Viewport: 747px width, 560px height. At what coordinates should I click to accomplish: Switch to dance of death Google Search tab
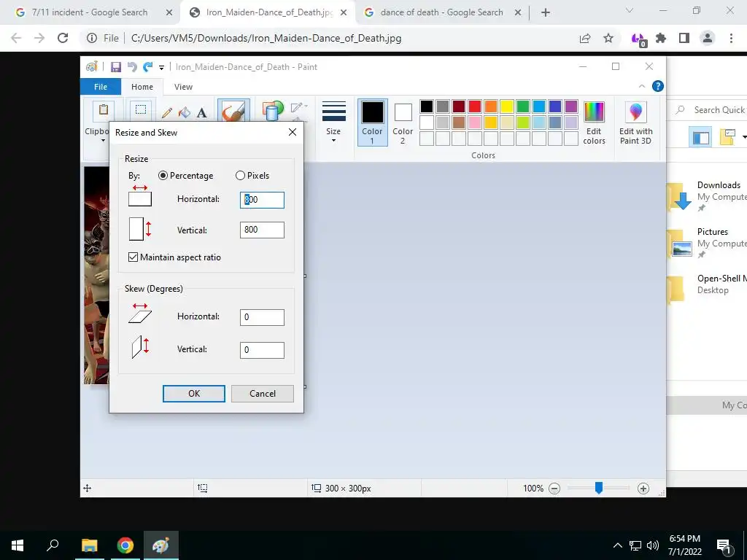(441, 12)
